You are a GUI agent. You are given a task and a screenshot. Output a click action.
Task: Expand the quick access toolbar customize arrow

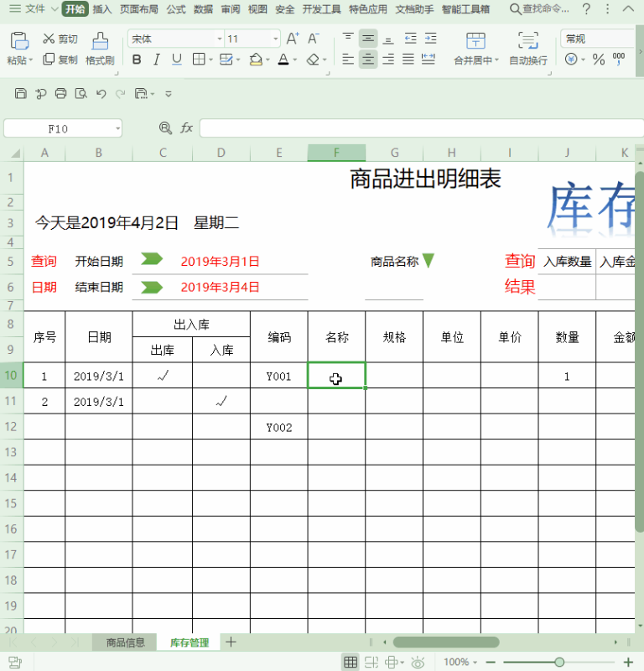coord(169,94)
